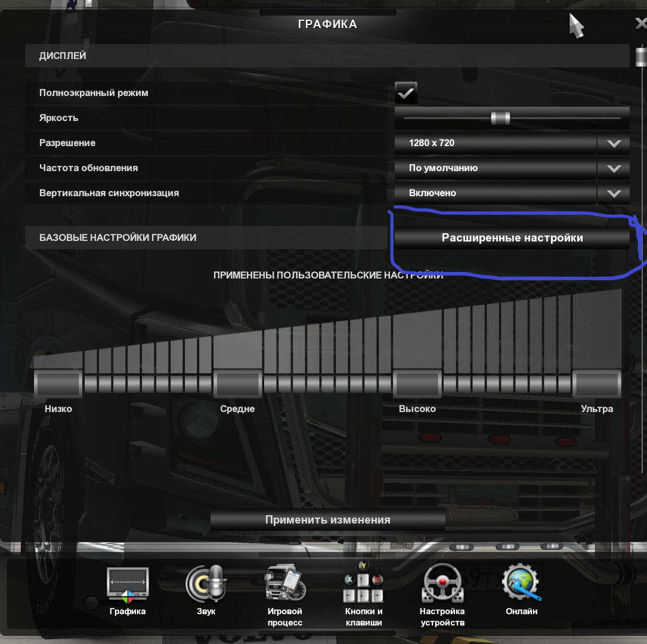Screen dimensions: 647x644
Task: Click the Применить изменения button
Action: click(327, 520)
